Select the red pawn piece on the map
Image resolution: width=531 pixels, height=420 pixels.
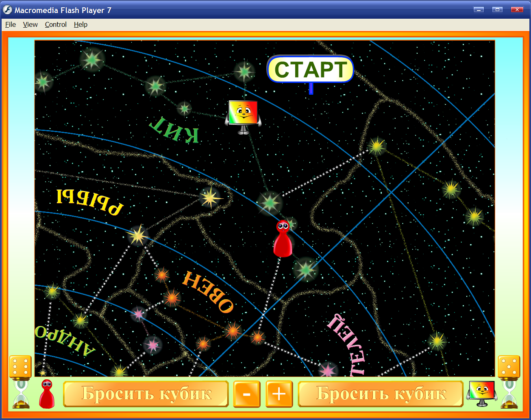pos(283,239)
